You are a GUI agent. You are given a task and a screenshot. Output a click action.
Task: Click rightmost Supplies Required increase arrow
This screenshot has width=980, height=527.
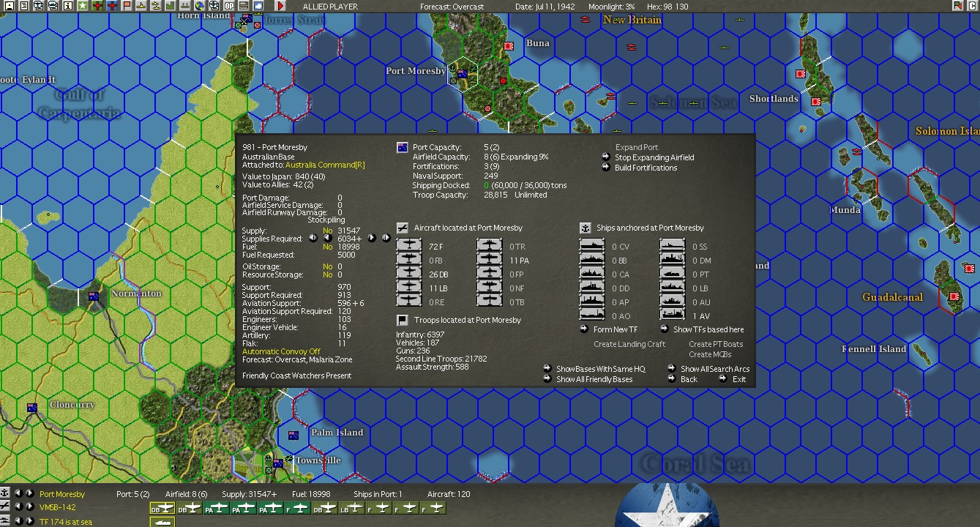[386, 238]
